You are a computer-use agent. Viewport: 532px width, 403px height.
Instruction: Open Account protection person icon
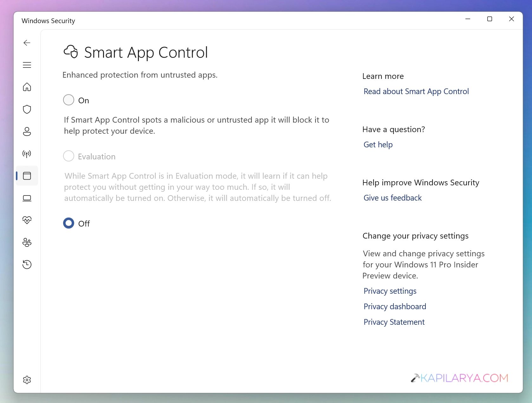27,131
